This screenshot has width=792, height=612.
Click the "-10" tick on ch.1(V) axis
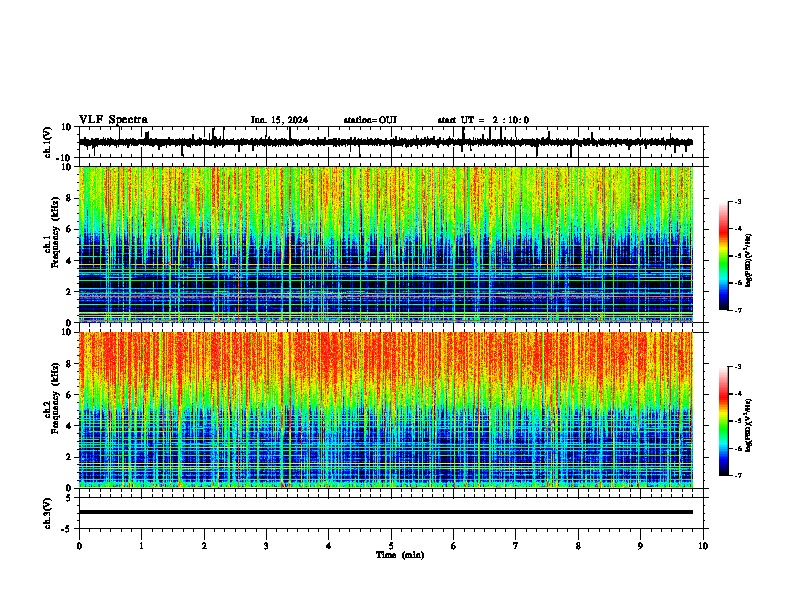tap(64, 158)
